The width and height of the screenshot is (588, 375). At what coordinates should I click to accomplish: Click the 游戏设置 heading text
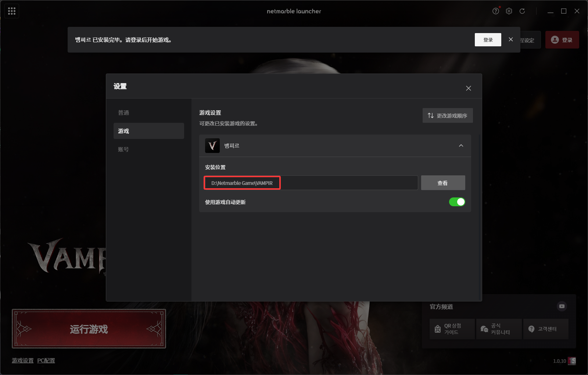[x=210, y=113]
